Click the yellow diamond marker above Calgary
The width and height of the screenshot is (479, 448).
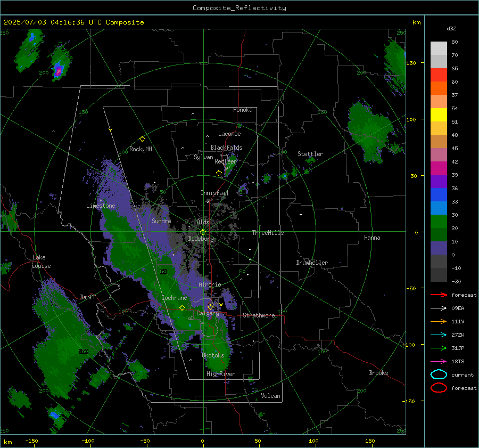click(210, 307)
